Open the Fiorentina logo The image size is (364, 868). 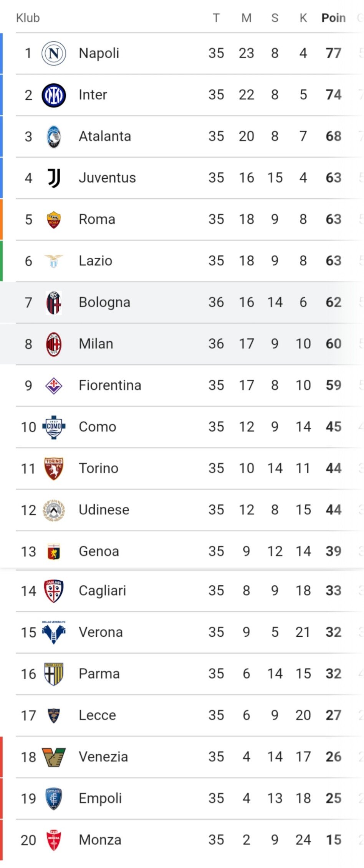[54, 385]
